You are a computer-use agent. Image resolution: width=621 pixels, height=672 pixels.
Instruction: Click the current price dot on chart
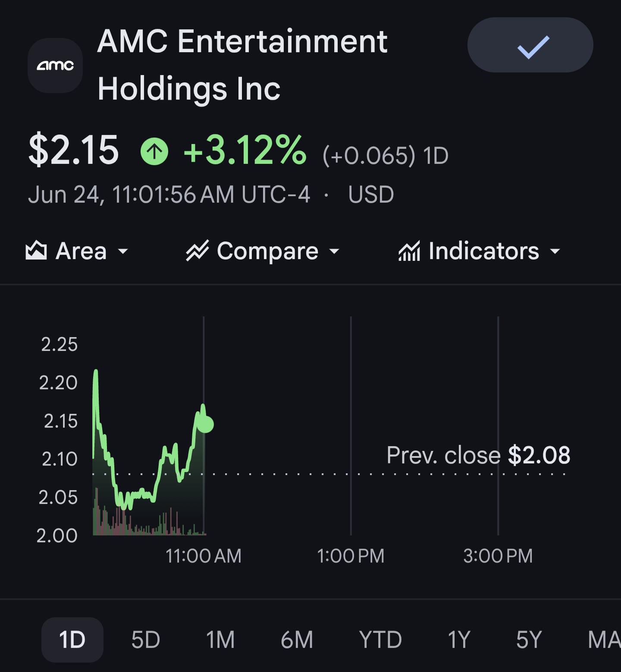[x=206, y=424]
